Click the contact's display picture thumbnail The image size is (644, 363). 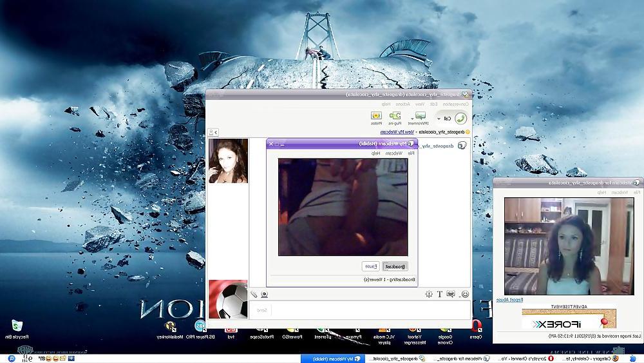[228, 161]
